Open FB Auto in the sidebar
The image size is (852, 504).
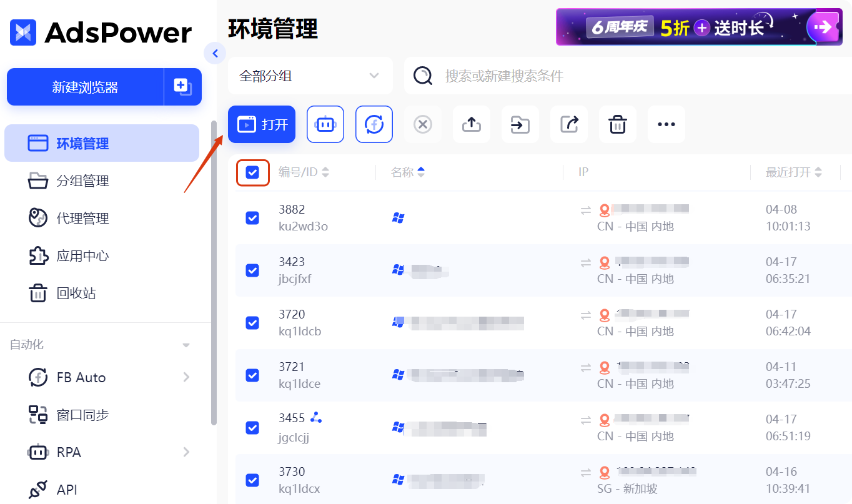(102, 377)
